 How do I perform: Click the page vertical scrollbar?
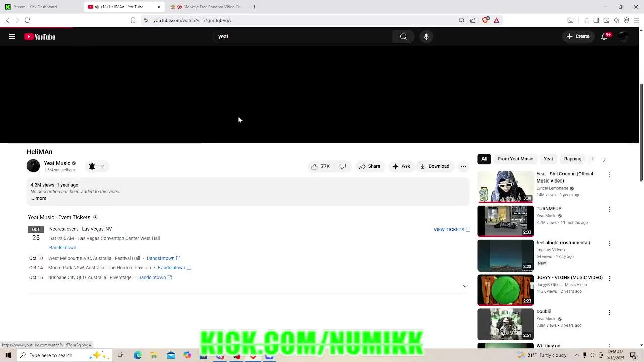tap(641, 133)
